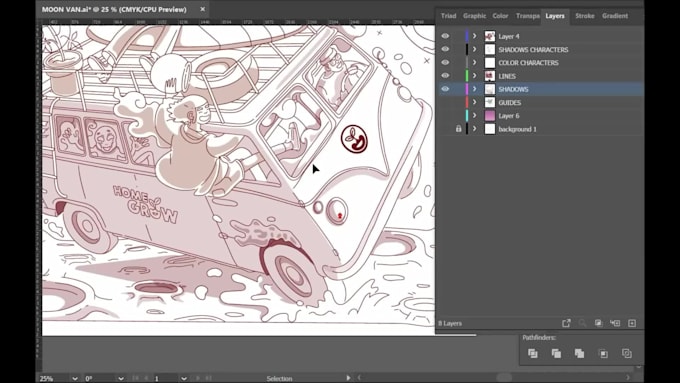Click the Make/Release Clipping Mask icon
Screen dimensions: 680x383
(598, 323)
